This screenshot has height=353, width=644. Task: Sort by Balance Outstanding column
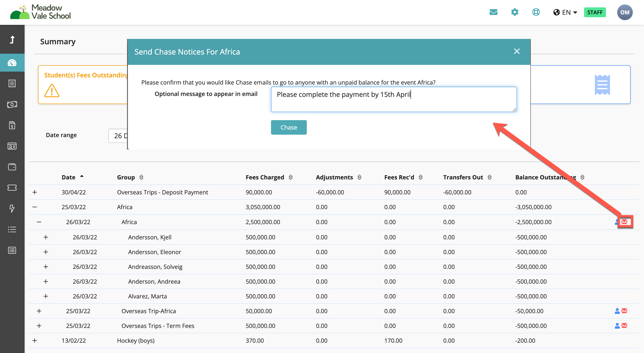pyautogui.click(x=549, y=177)
